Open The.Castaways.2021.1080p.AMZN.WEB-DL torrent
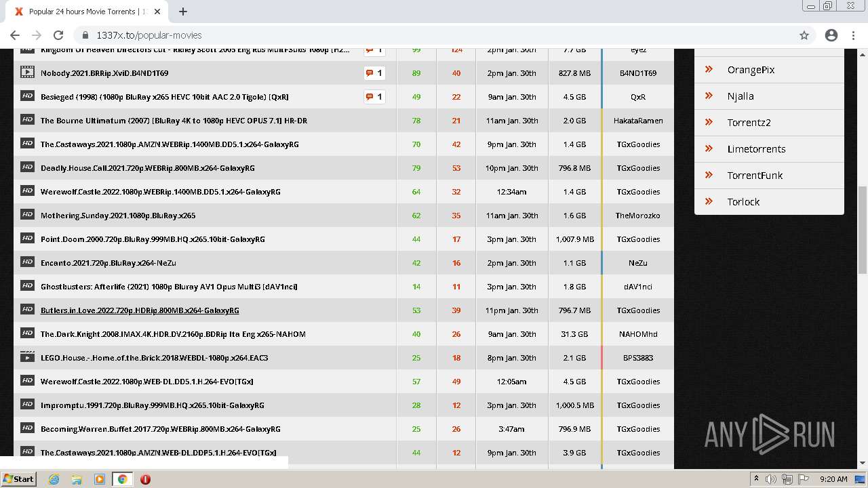868x488 pixels. [158, 453]
